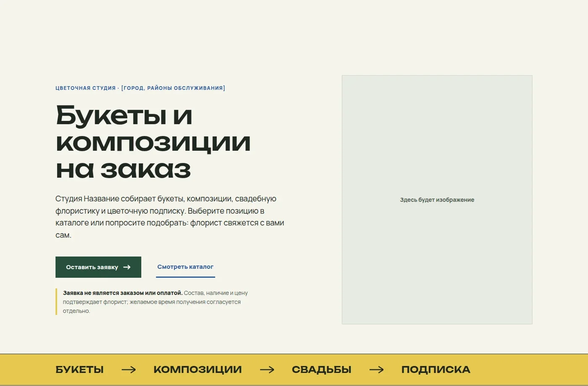The height and width of the screenshot is (386, 588).
Task: Click the arrow icon in 'Оставить заявку' button
Action: click(x=127, y=267)
